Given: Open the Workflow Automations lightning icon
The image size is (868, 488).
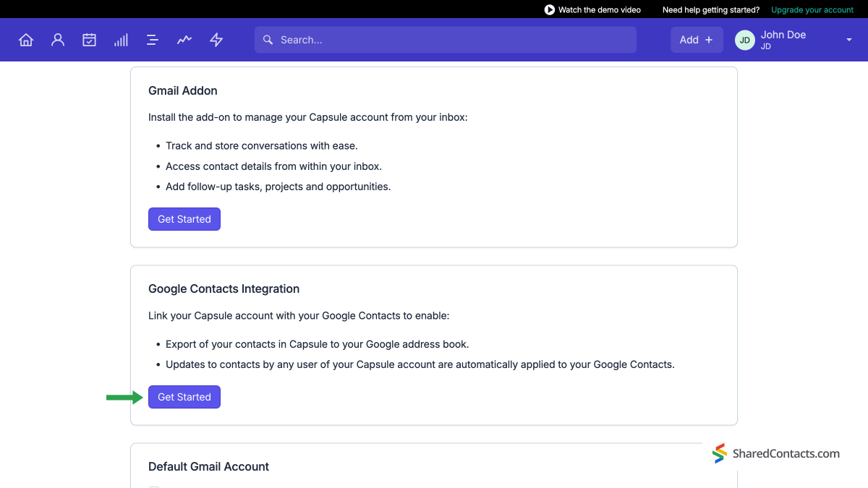Looking at the screenshot, I should 216,40.
